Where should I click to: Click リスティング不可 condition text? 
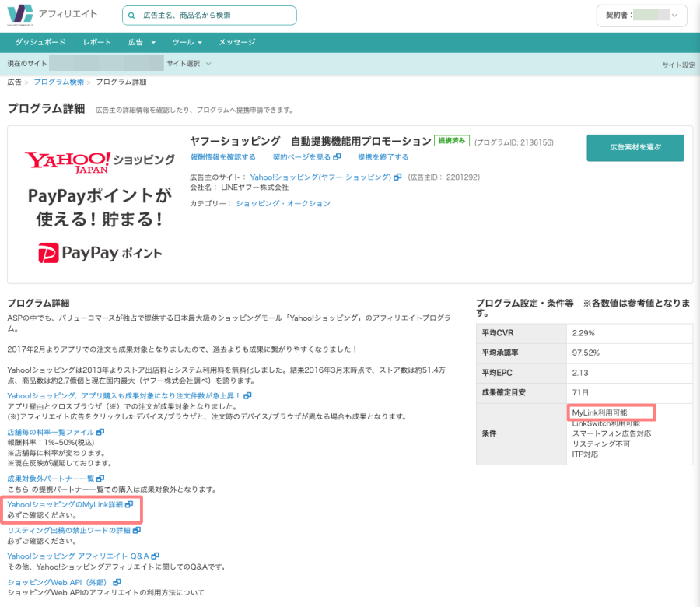[x=601, y=444]
